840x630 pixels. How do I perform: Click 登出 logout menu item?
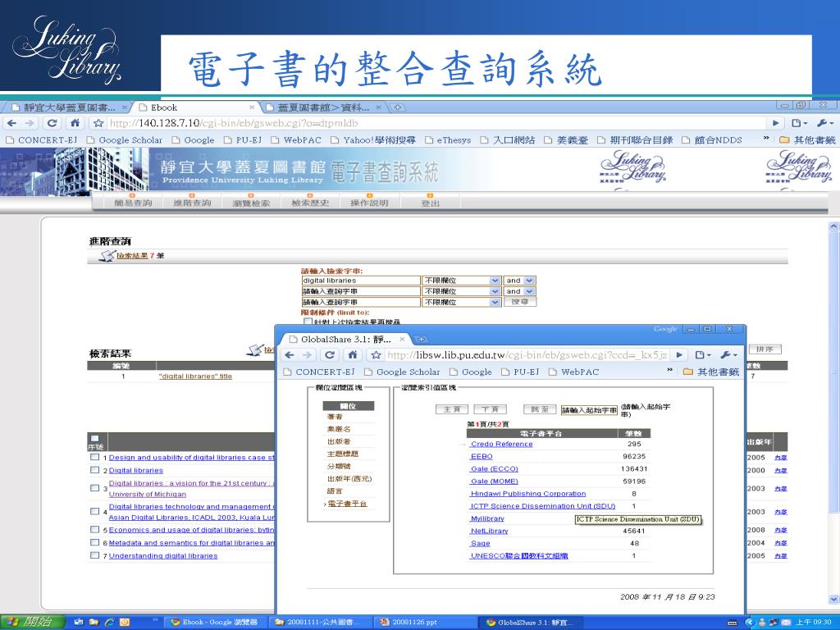click(430, 203)
